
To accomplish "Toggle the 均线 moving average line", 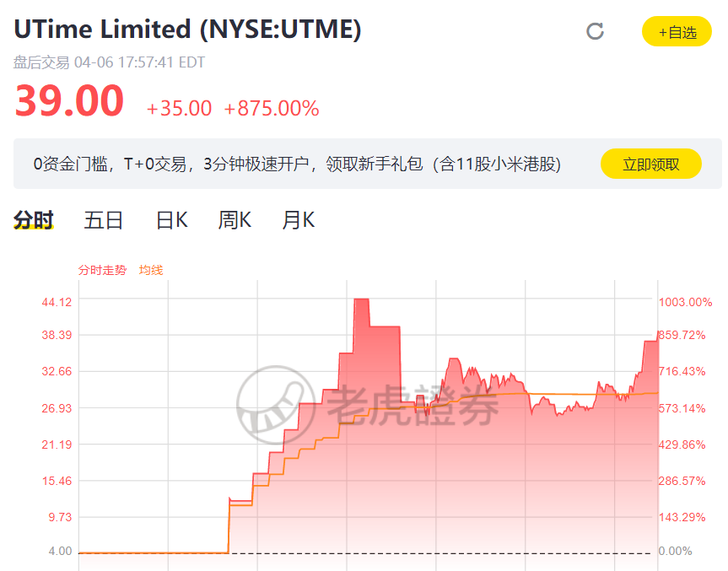I will [x=149, y=271].
